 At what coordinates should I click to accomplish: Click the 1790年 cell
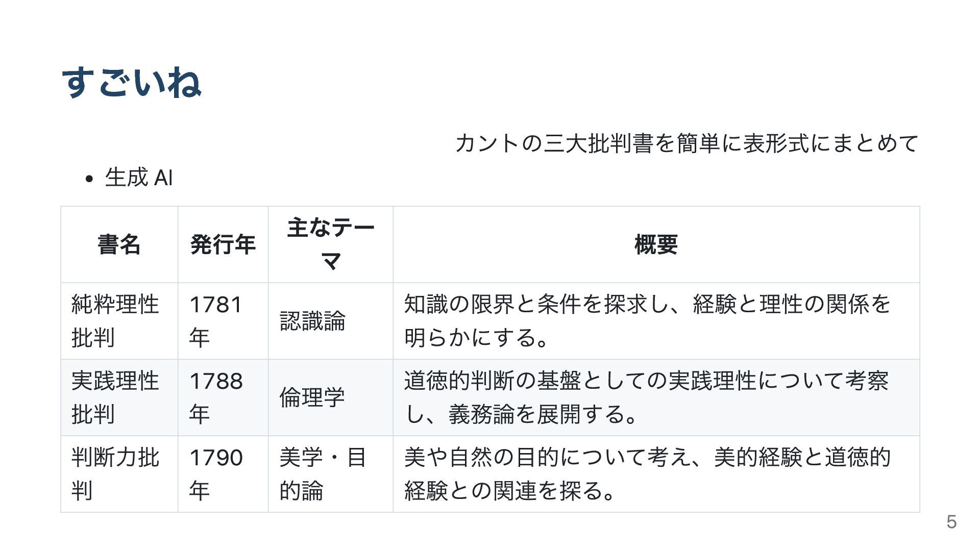(223, 474)
